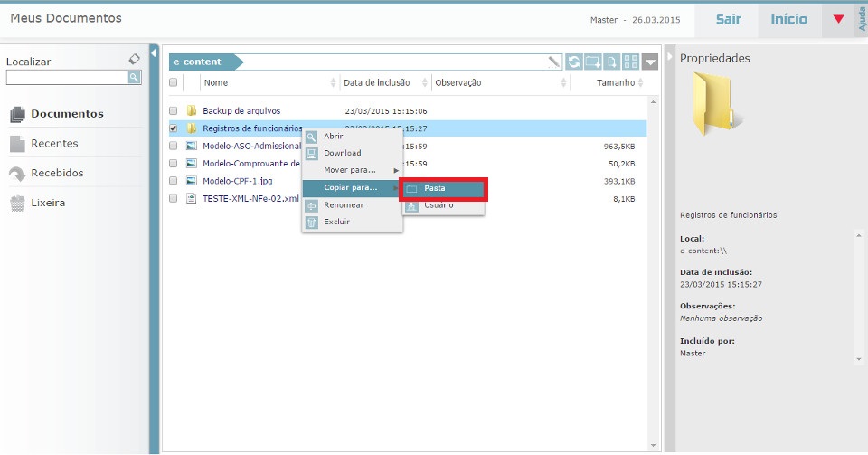Click the add new document icon
The width and height of the screenshot is (868, 455).
pos(612,62)
